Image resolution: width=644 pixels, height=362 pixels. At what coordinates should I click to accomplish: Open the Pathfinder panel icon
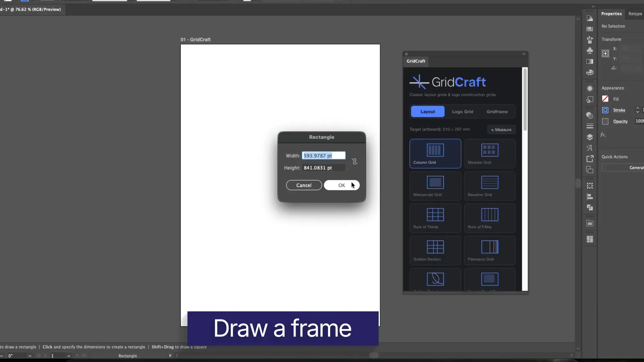pyautogui.click(x=590, y=207)
